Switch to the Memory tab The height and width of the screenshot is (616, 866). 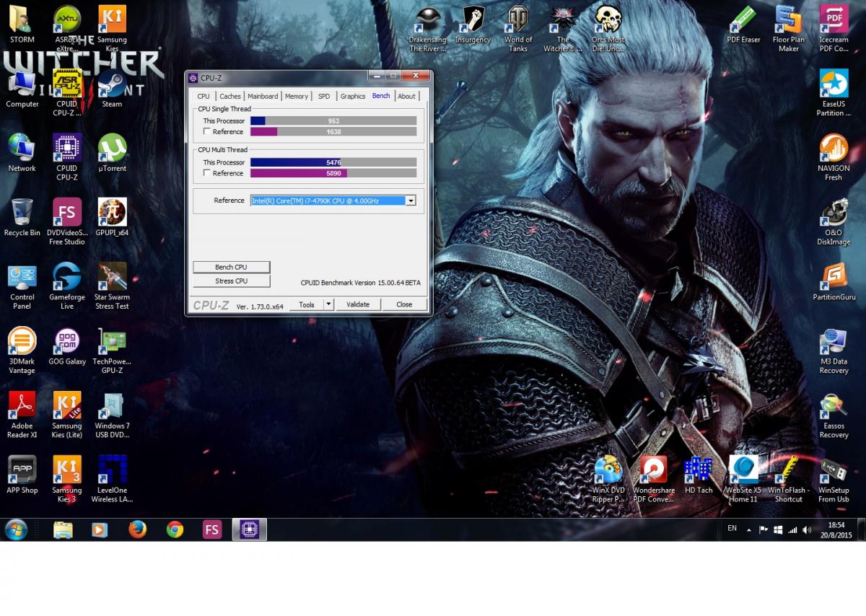[296, 96]
